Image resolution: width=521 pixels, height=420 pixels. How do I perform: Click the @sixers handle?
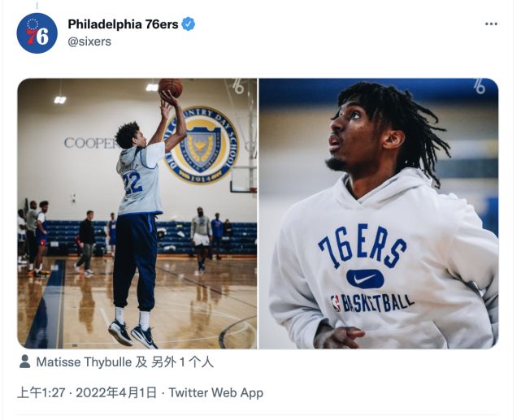[x=89, y=41]
